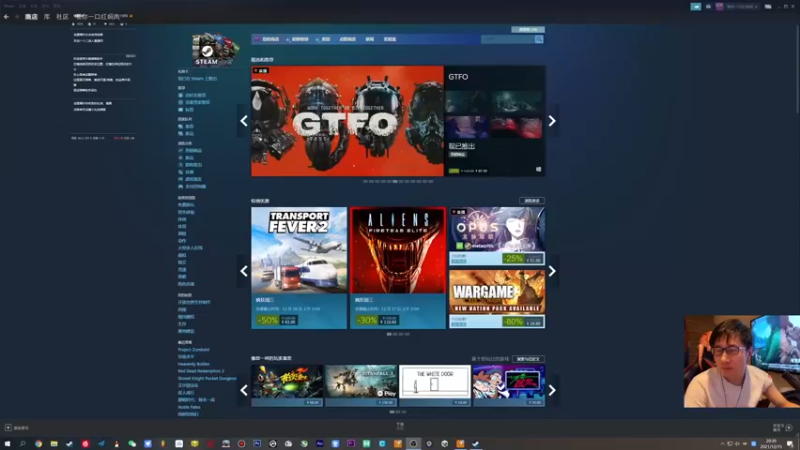Screen dimensions: 800x450
Task: Go forward using the Steam forward arrow
Action: click(x=16, y=17)
